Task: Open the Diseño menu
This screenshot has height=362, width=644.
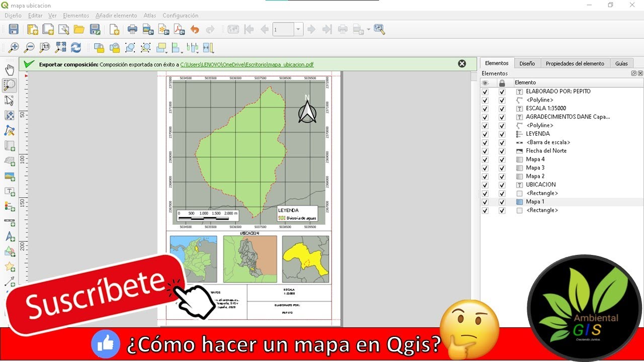Action: [13, 16]
